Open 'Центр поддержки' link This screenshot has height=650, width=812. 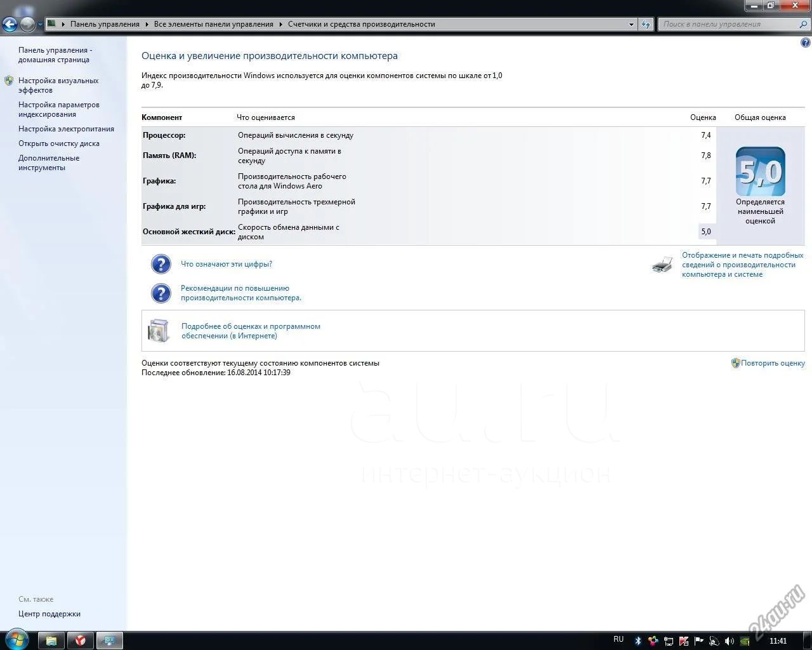pos(49,614)
